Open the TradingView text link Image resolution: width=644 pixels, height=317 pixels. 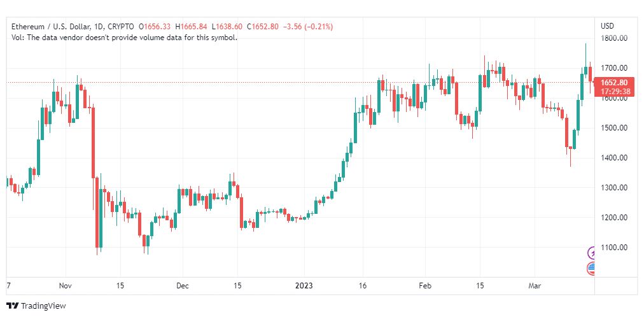[x=43, y=306]
